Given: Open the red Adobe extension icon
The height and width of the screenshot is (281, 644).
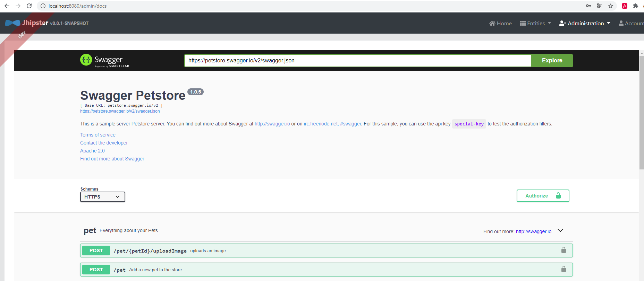Looking at the screenshot, I should pos(625,6).
